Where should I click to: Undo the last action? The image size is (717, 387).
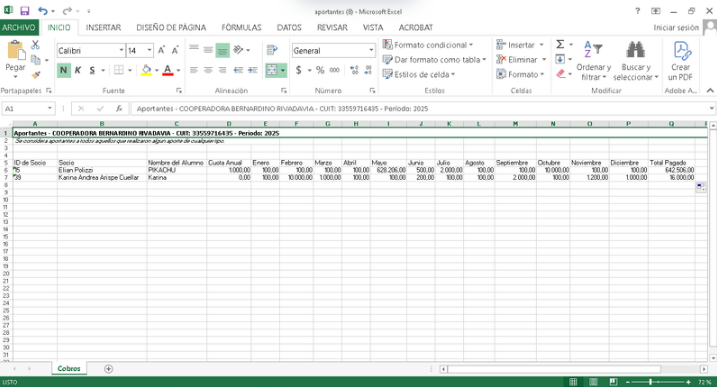point(43,11)
